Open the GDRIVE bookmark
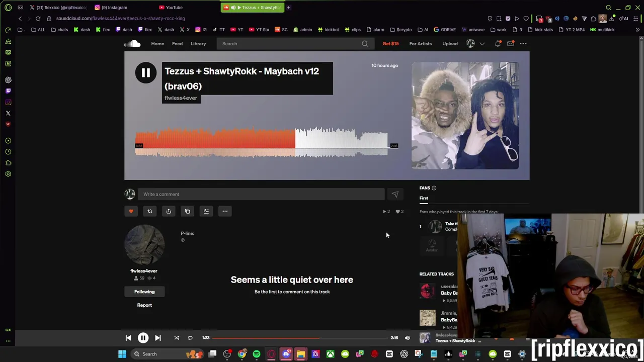 tap(445, 30)
